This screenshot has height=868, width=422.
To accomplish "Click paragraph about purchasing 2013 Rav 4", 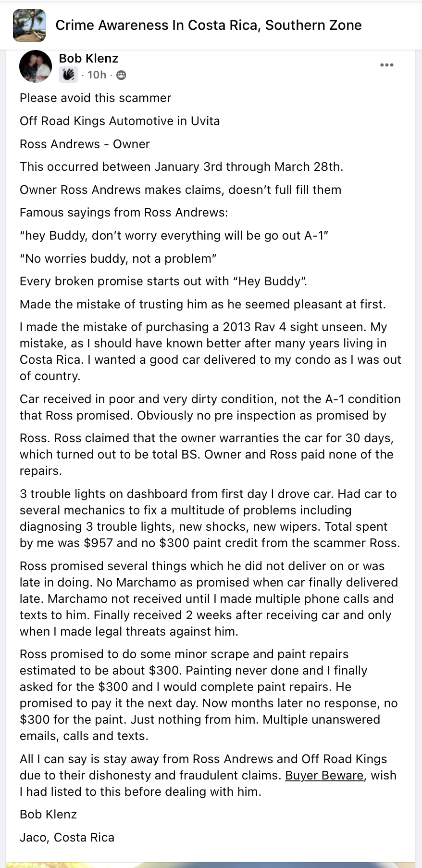I will [x=210, y=351].
